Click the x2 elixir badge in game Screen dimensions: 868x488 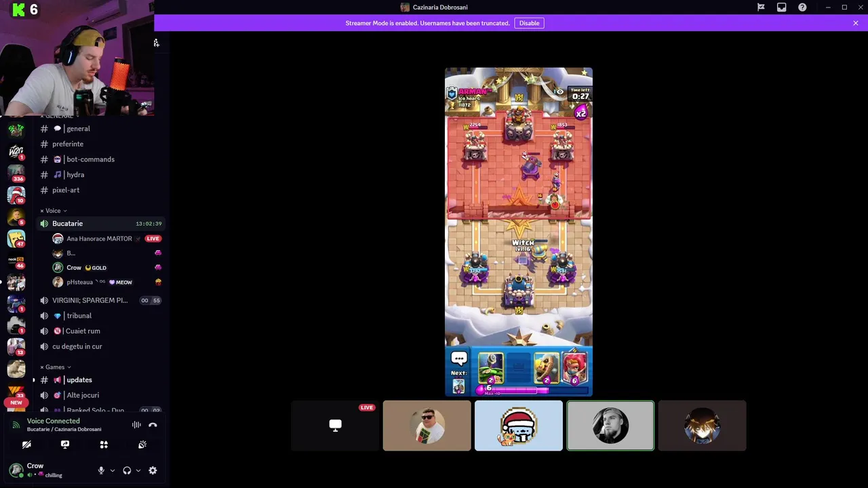pos(580,113)
